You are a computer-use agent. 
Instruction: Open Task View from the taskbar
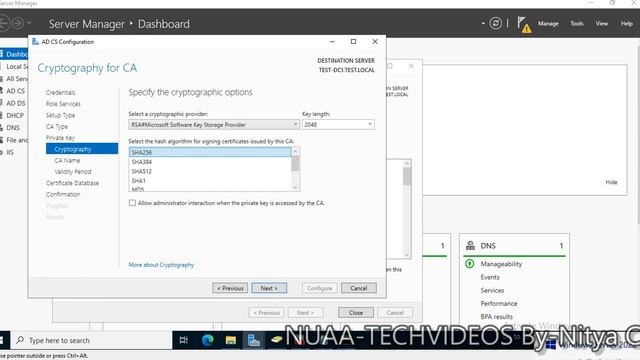(184, 340)
